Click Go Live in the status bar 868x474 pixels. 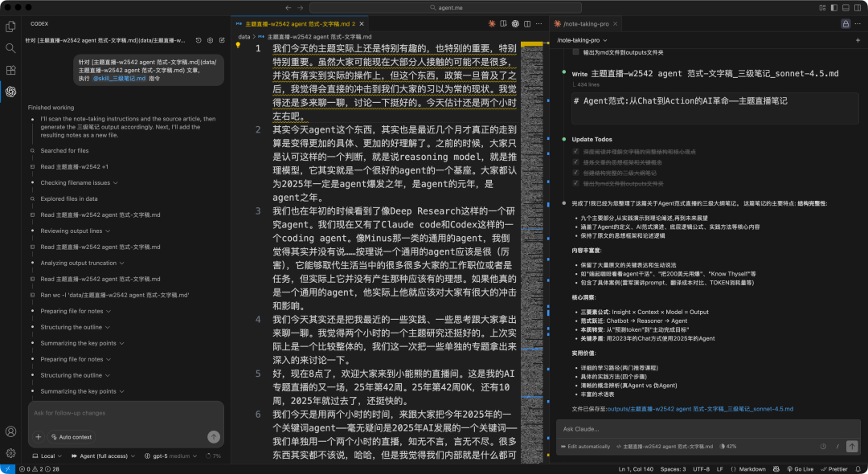pos(800,469)
